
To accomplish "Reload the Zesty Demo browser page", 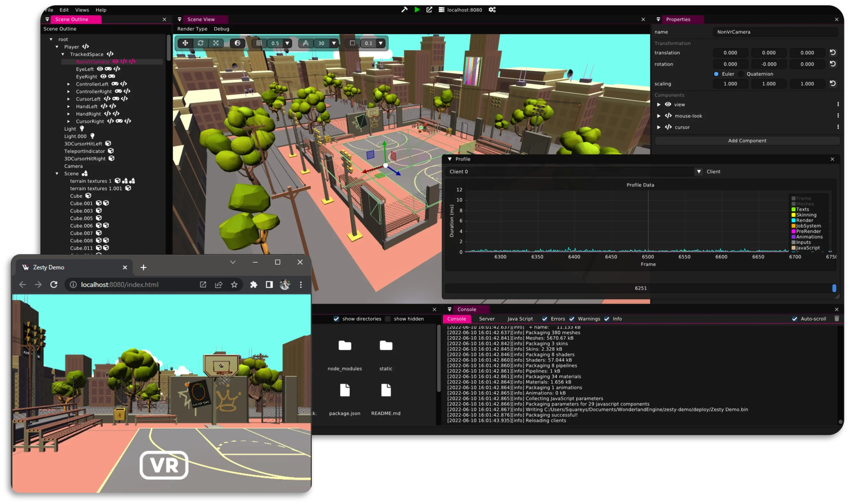I will [54, 285].
